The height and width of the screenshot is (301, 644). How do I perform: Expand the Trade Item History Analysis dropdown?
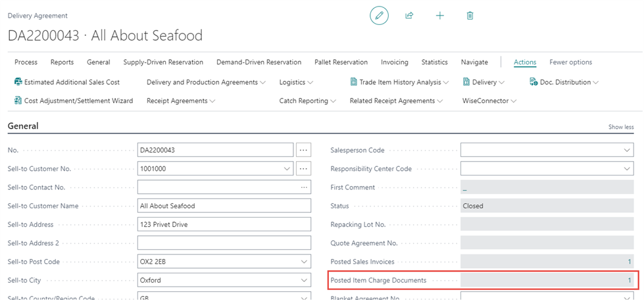point(399,82)
